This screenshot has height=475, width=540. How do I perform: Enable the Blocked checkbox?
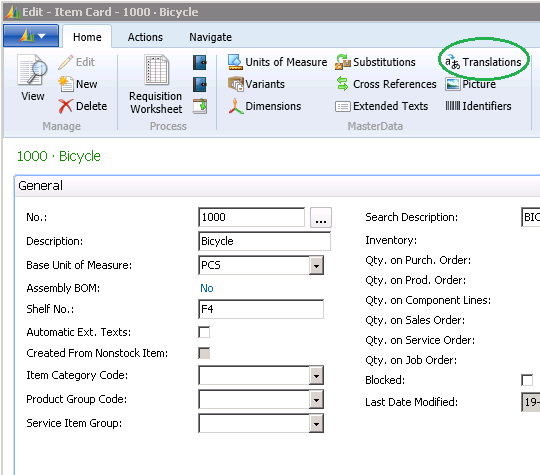point(527,380)
